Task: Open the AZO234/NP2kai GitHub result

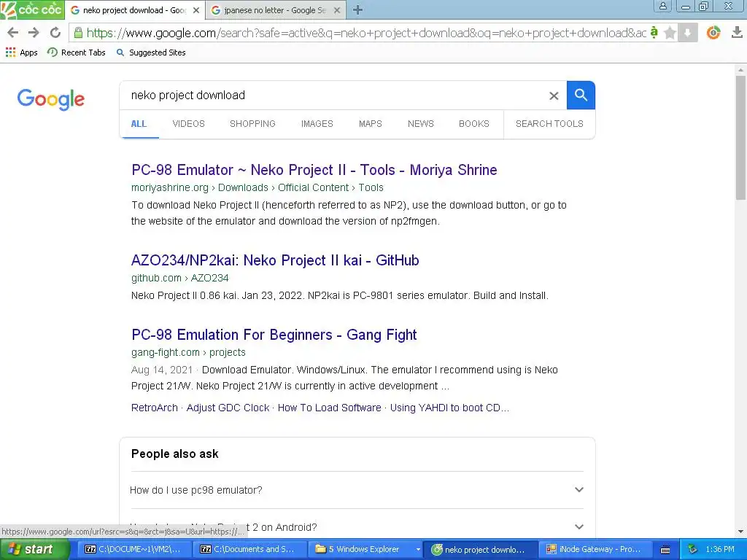Action: [275, 260]
